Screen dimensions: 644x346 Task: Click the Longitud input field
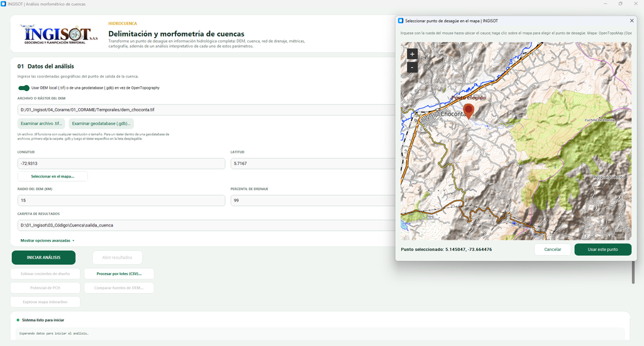[121, 164]
